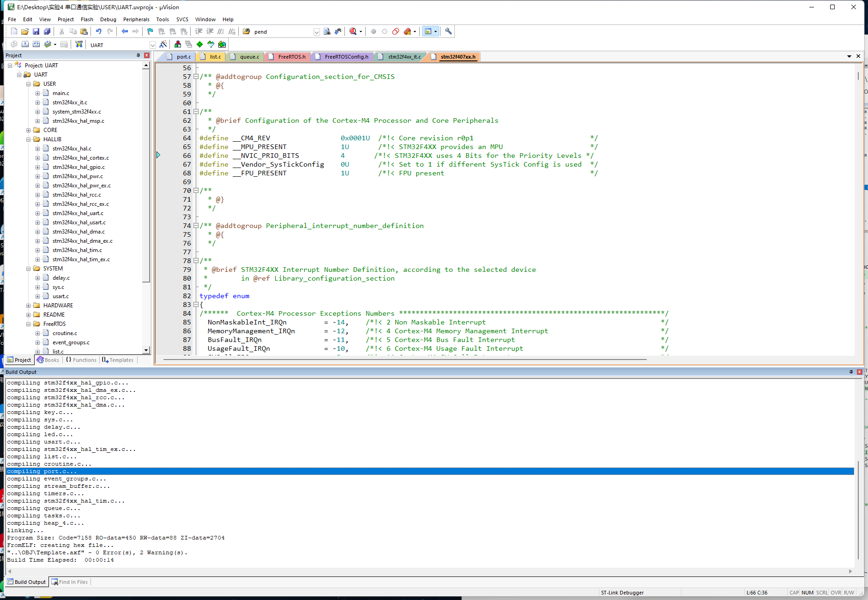Show the Templates panel
The width and height of the screenshot is (868, 600).
pos(118,360)
